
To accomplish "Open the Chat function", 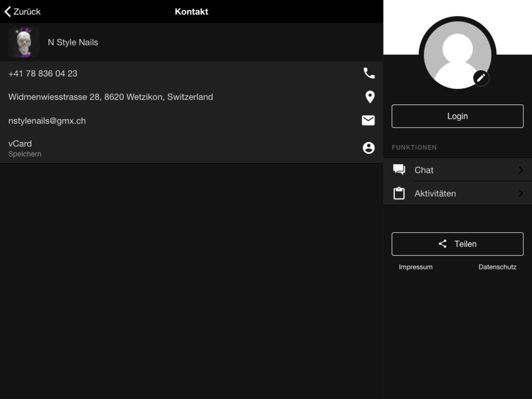I will click(x=458, y=170).
